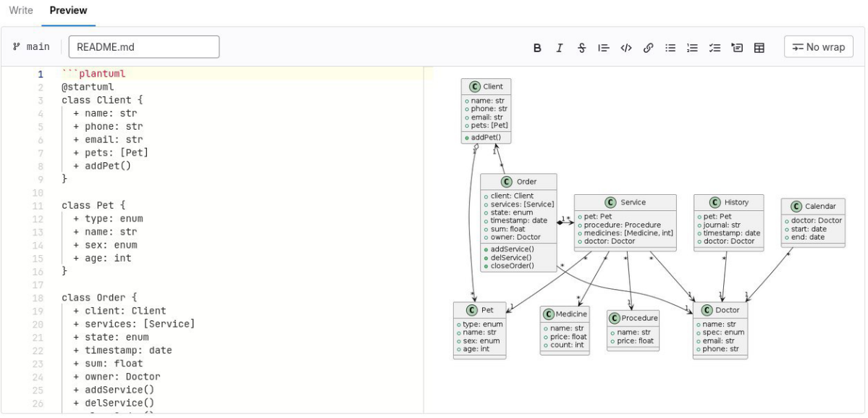Click the Pet class icon in the diagram
The width and height of the screenshot is (868, 418).
[x=472, y=310]
